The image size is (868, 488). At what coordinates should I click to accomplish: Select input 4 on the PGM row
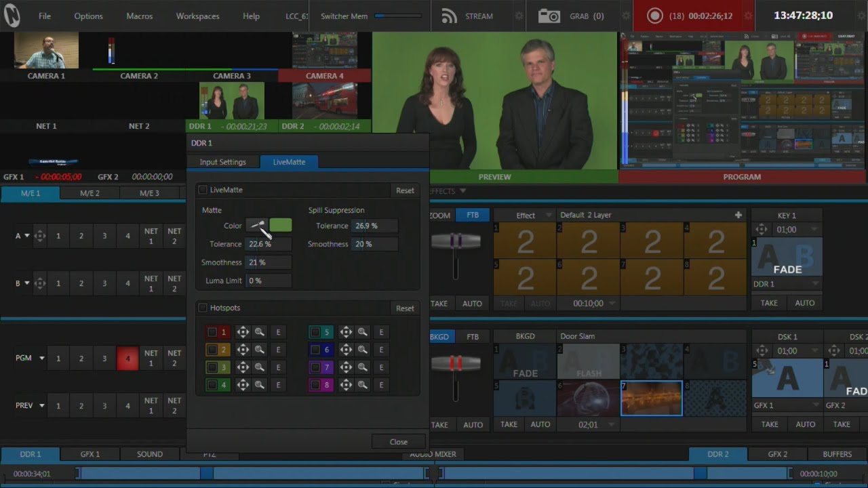127,358
